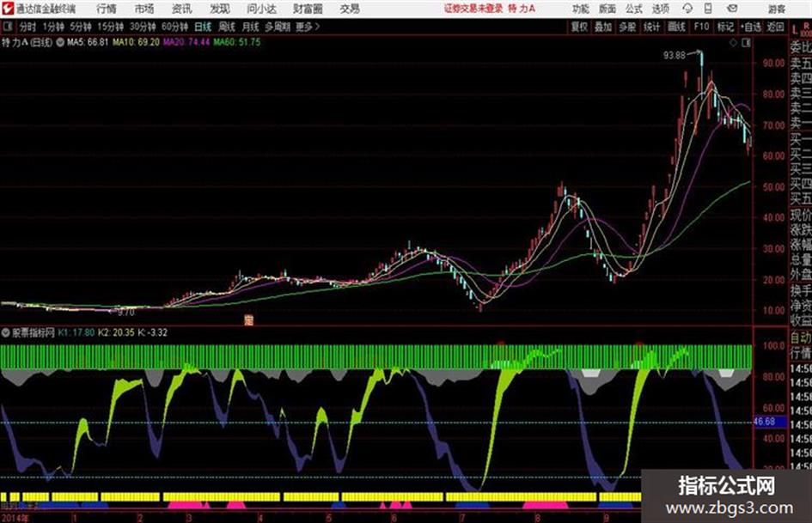This screenshot has height=523, width=812.
Task: Open the 功能 menu
Action: click(x=581, y=9)
